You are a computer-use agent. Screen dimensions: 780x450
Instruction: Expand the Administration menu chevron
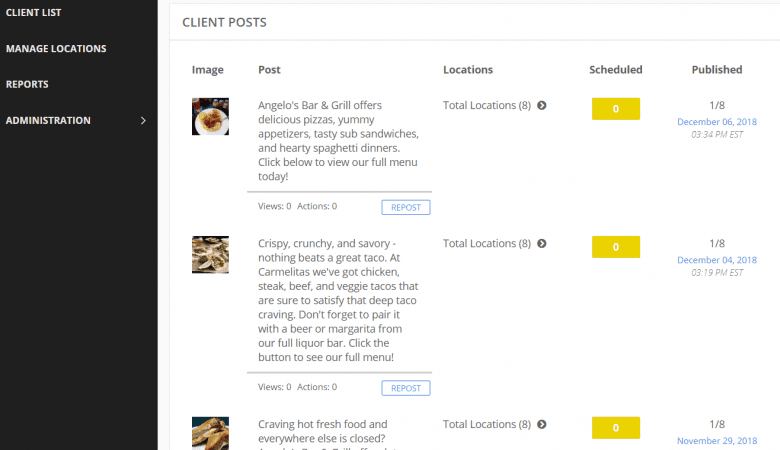tap(143, 121)
